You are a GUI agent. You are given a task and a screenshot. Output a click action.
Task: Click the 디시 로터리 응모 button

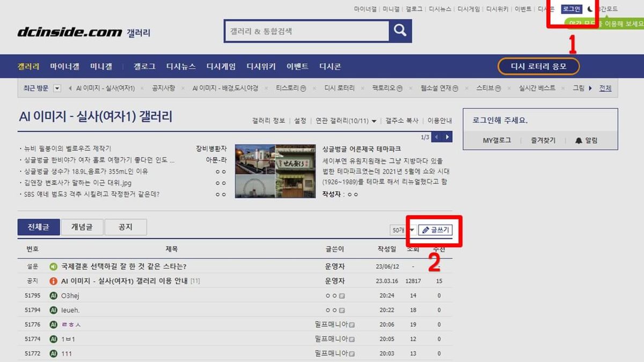pyautogui.click(x=539, y=67)
